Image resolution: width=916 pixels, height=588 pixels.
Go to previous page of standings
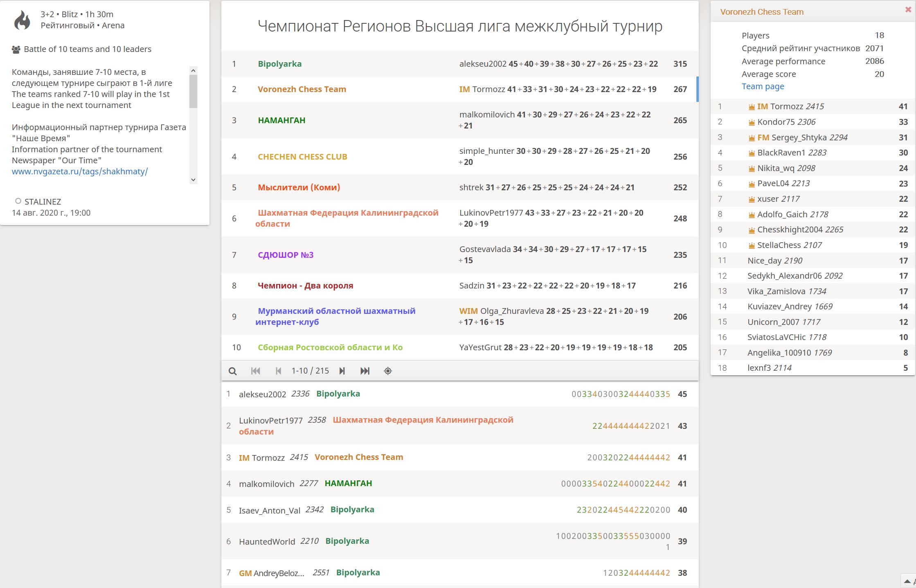click(279, 371)
